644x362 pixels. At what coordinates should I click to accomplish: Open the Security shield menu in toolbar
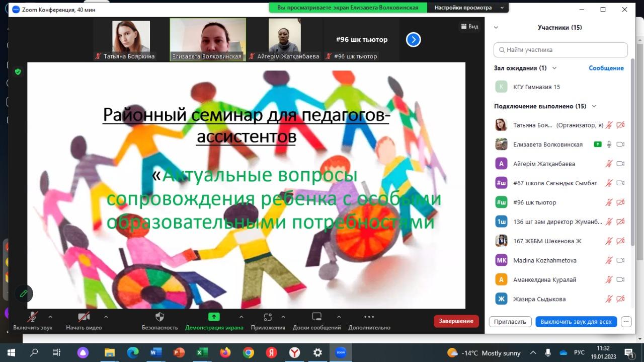tap(159, 317)
